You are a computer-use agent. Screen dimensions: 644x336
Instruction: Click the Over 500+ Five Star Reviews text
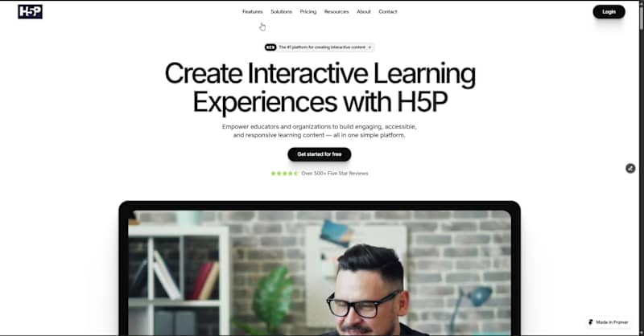335,173
